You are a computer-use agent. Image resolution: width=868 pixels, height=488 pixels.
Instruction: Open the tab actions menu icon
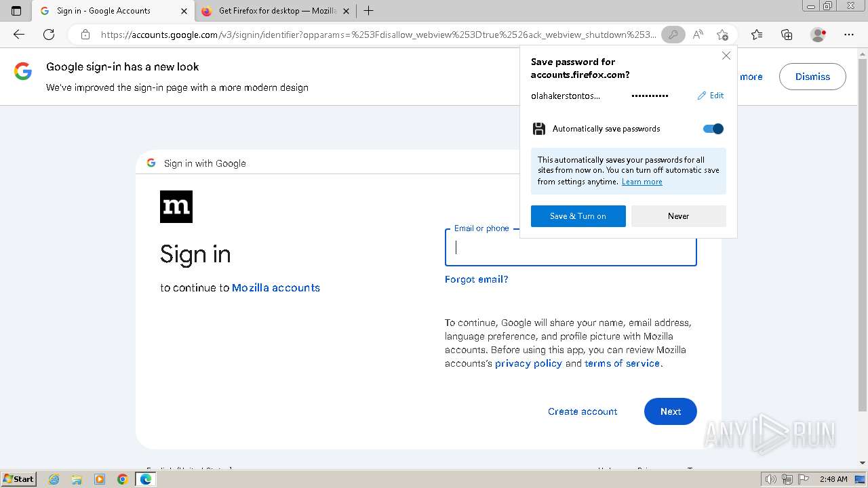point(16,11)
